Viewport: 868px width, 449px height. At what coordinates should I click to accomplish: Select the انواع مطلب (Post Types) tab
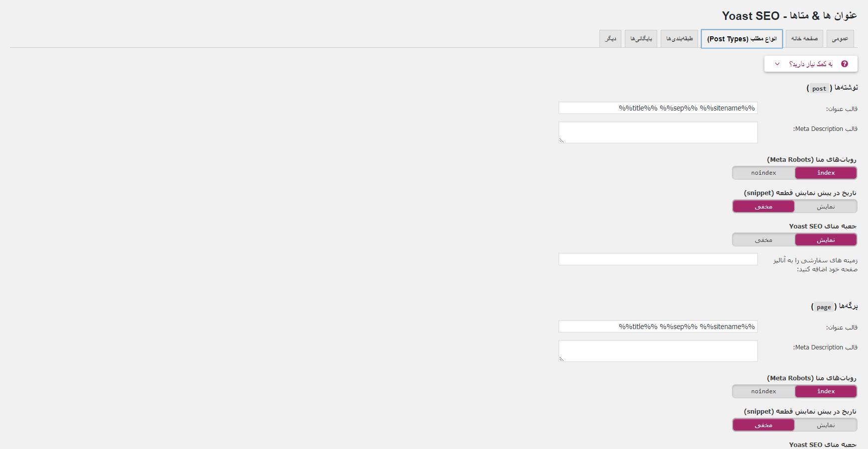pyautogui.click(x=742, y=39)
